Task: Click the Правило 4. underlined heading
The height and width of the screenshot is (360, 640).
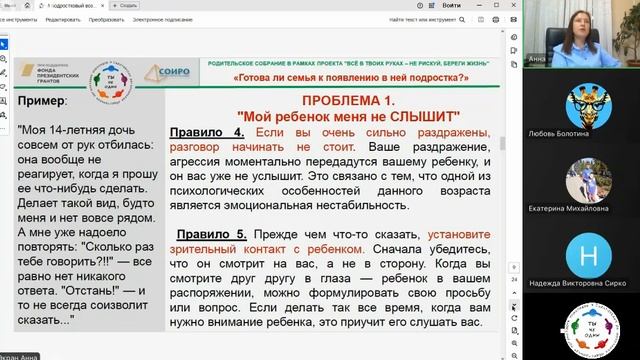Action: point(207,133)
